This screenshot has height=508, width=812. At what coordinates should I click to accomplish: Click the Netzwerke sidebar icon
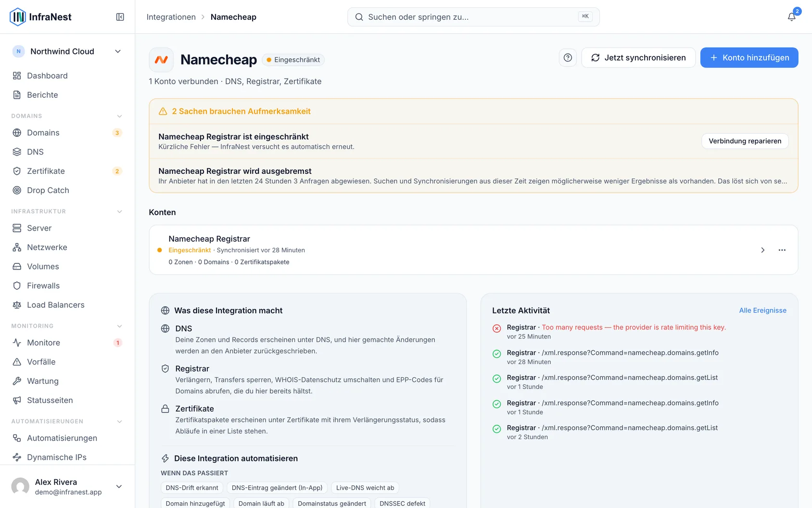(x=17, y=247)
